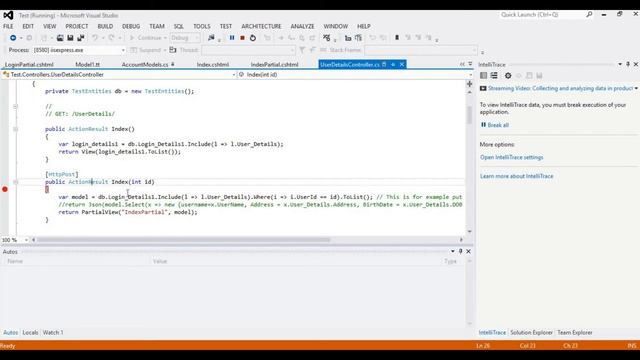Click IntelliTrace calls view icon
Image resolution: width=640 pixels, height=360 pixels.
pyautogui.click(x=494, y=76)
